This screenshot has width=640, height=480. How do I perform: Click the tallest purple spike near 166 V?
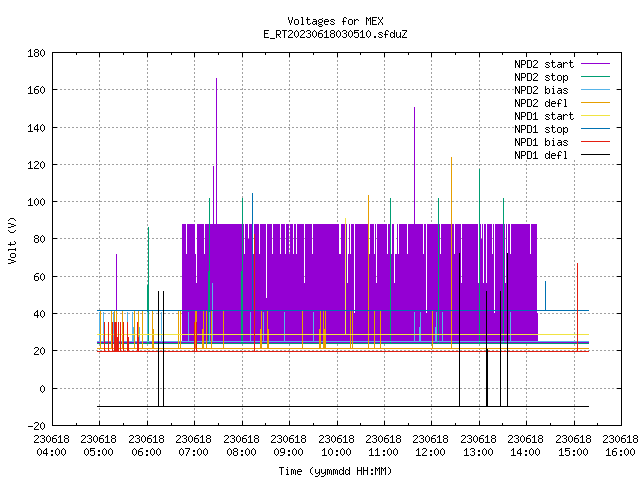point(216,151)
